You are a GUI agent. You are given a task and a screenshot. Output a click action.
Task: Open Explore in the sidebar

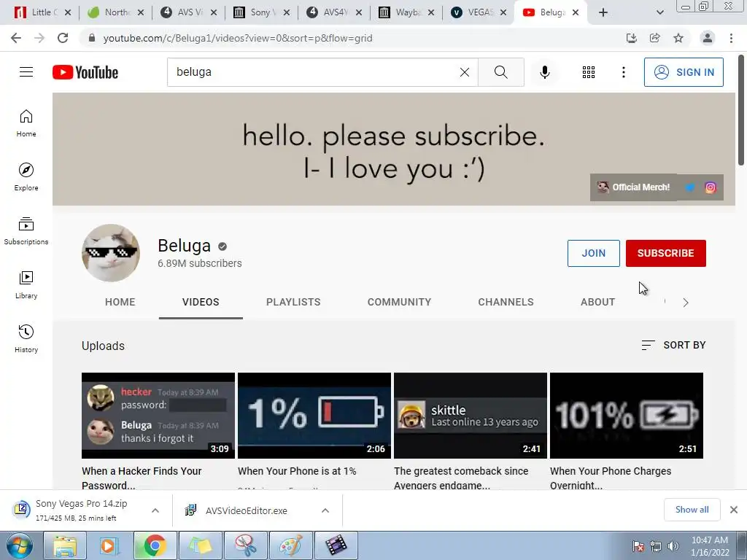(26, 176)
